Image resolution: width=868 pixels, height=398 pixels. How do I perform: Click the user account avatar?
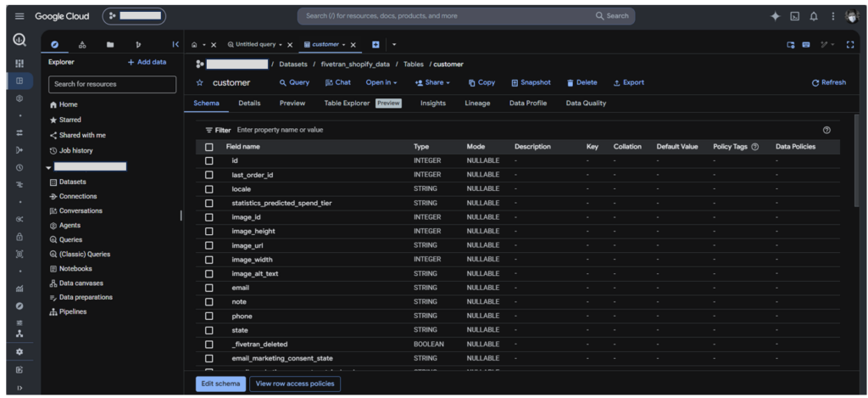pos(851,16)
